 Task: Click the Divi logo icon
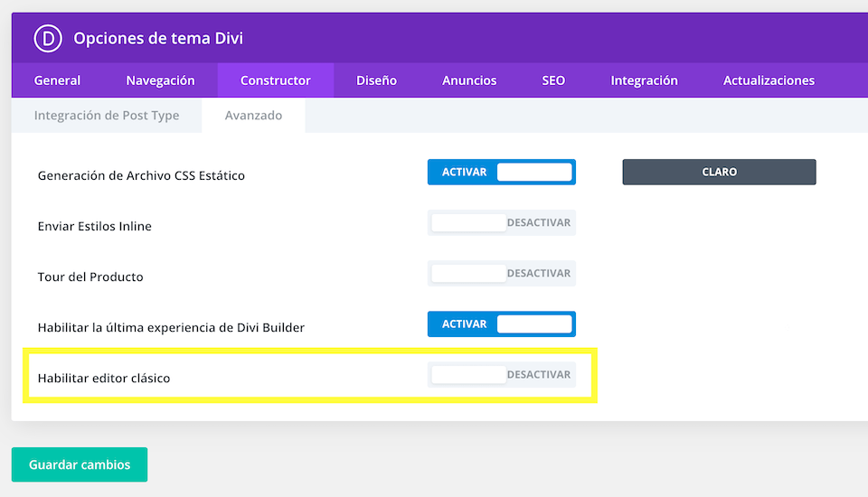48,38
